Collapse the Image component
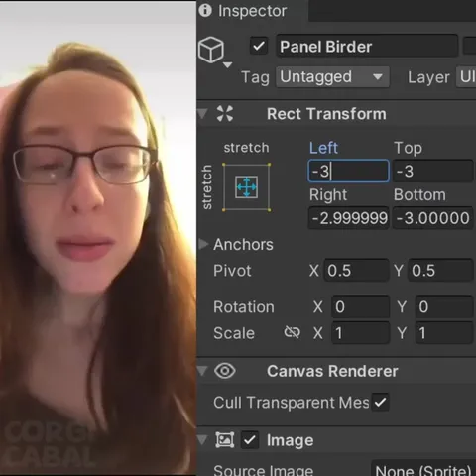The image size is (476, 476). coord(202,440)
